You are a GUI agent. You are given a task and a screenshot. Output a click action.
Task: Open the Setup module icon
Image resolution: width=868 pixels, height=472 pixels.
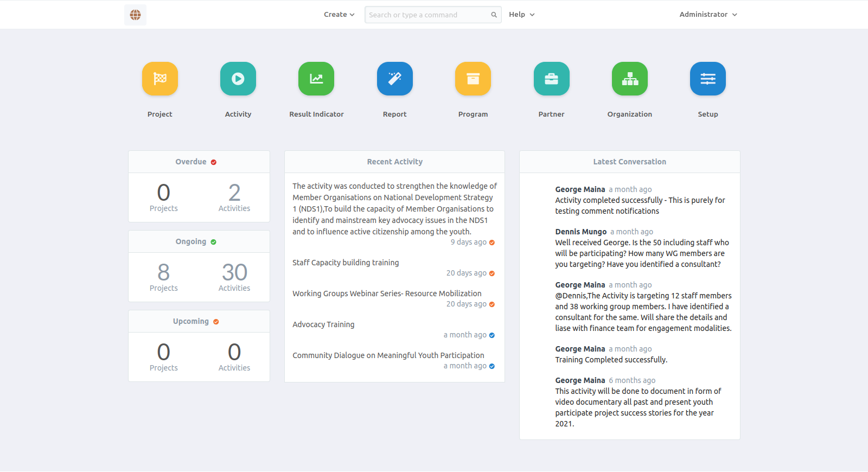708,79
